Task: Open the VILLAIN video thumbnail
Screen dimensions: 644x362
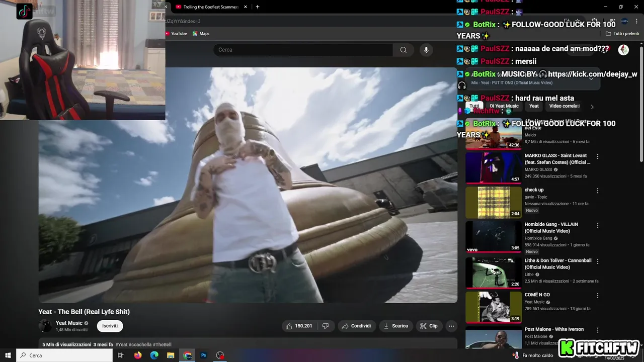Action: [494, 237]
